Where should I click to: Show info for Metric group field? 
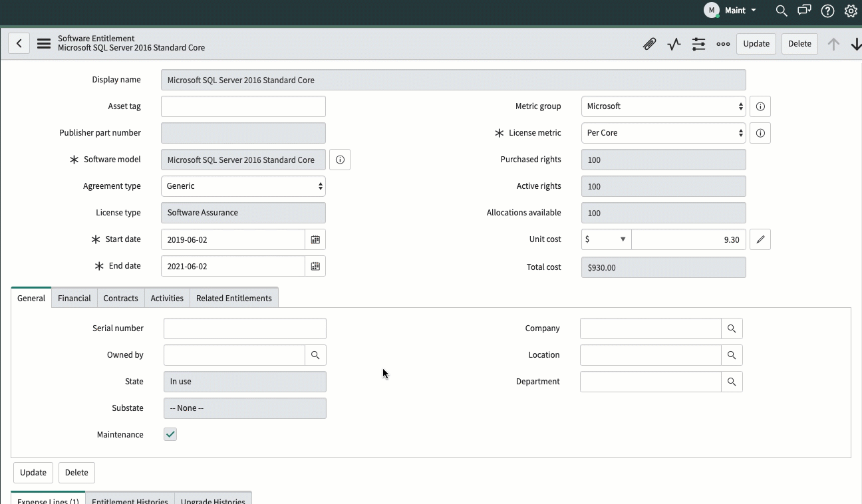[x=760, y=106]
